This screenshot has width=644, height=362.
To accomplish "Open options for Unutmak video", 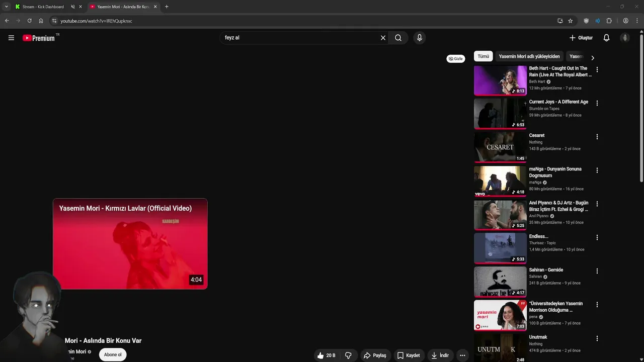I will pyautogui.click(x=597, y=338).
